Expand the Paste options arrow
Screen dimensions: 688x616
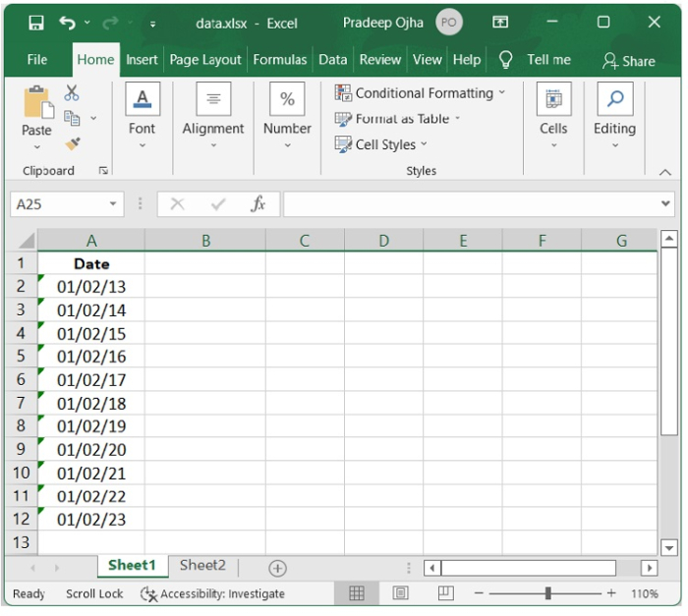click(37, 147)
